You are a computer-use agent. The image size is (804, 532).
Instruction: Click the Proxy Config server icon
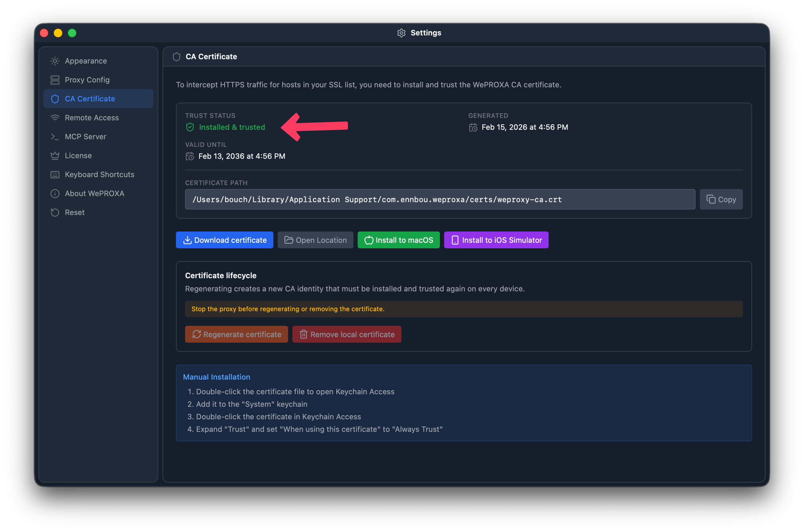point(55,80)
